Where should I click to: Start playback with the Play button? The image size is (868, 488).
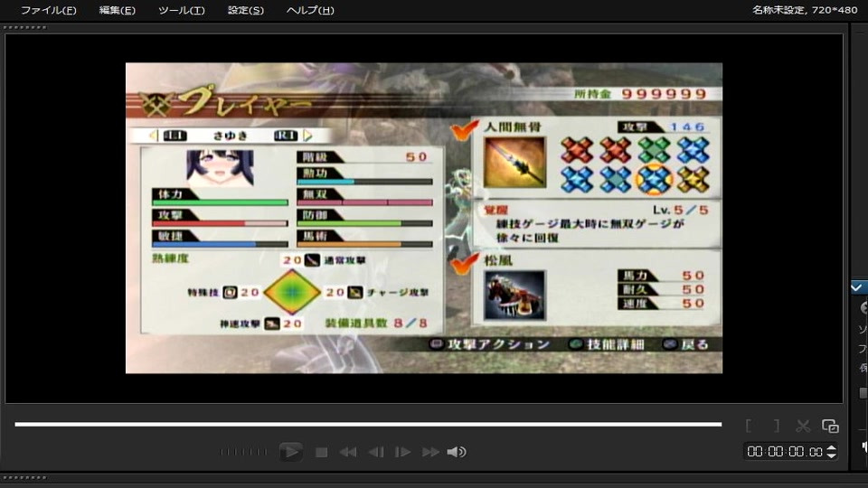coord(290,452)
